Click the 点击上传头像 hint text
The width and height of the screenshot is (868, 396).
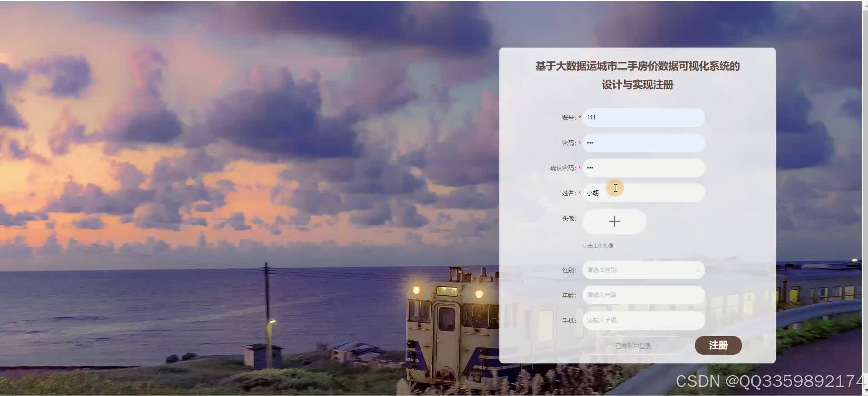pyautogui.click(x=598, y=246)
